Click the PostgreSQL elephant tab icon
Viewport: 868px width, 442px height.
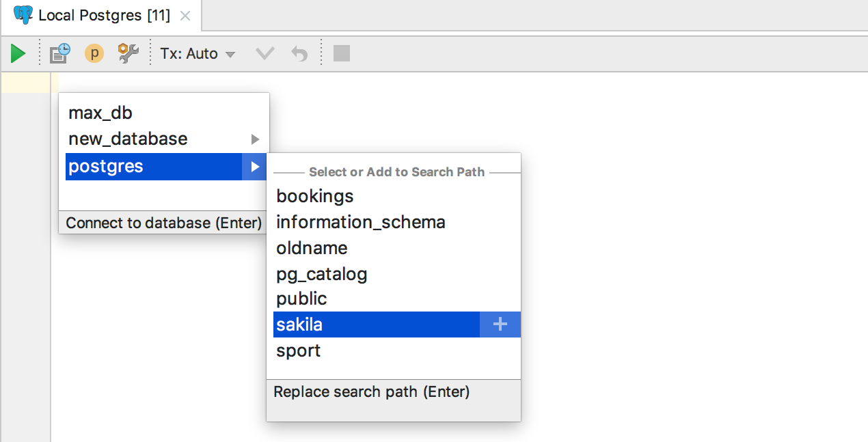click(x=23, y=15)
